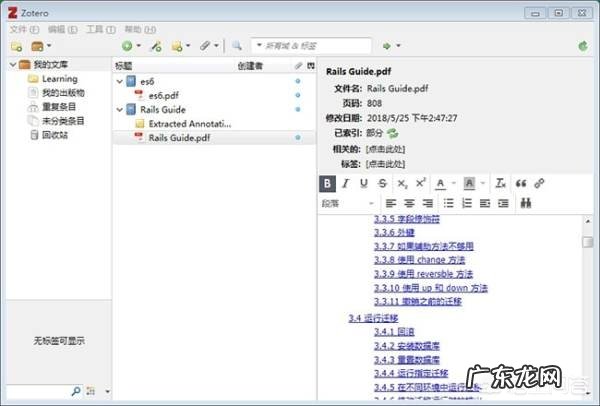The width and height of the screenshot is (600, 406).
Task: Click the increase indent icon
Action: pyautogui.click(x=503, y=203)
